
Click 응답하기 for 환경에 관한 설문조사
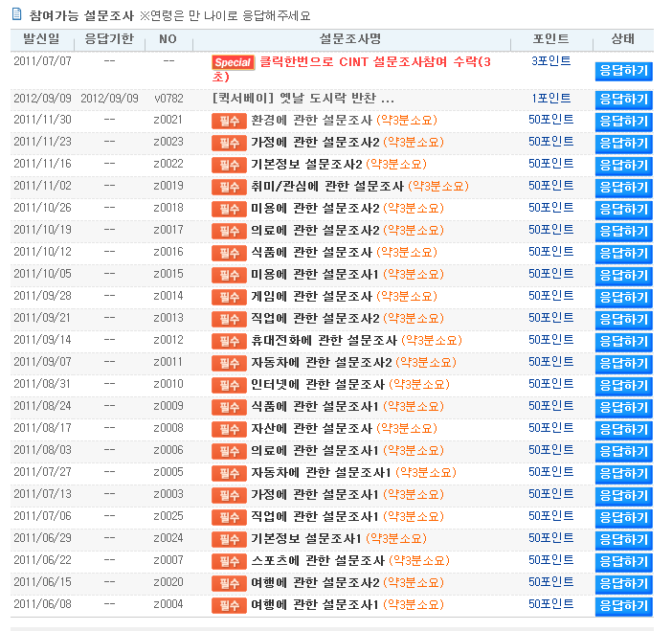click(623, 122)
